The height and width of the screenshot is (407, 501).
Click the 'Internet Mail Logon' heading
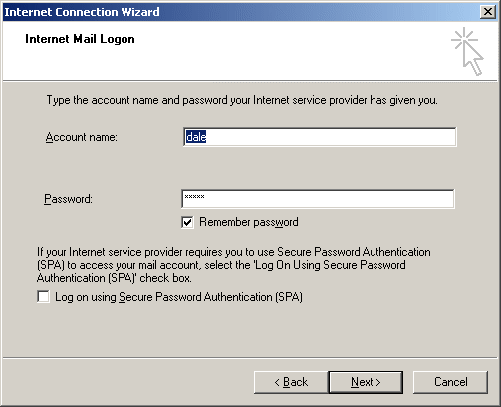click(80, 39)
